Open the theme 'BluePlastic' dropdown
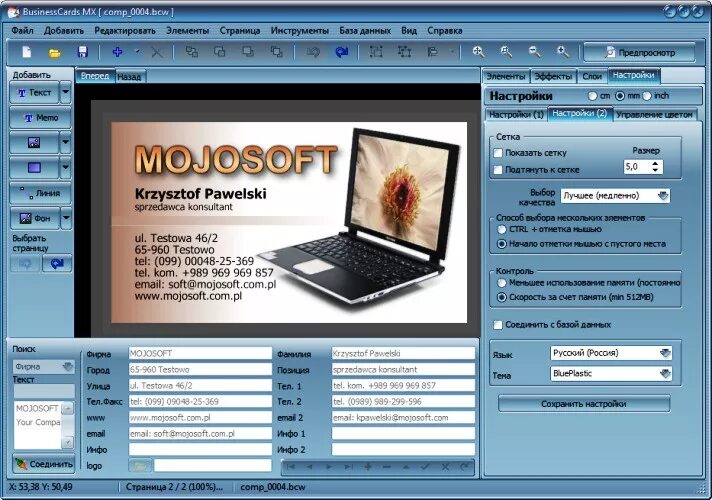 click(x=611, y=374)
